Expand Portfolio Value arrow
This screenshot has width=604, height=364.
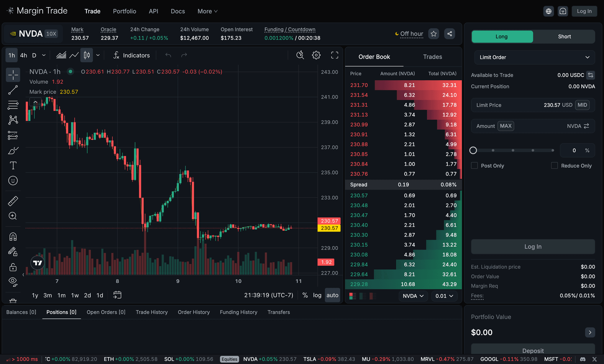(590, 332)
